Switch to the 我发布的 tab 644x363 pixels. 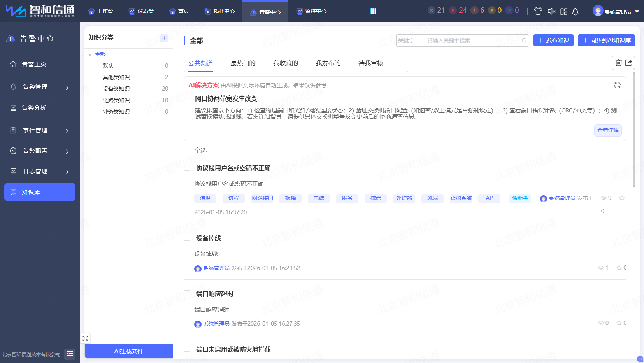328,63
